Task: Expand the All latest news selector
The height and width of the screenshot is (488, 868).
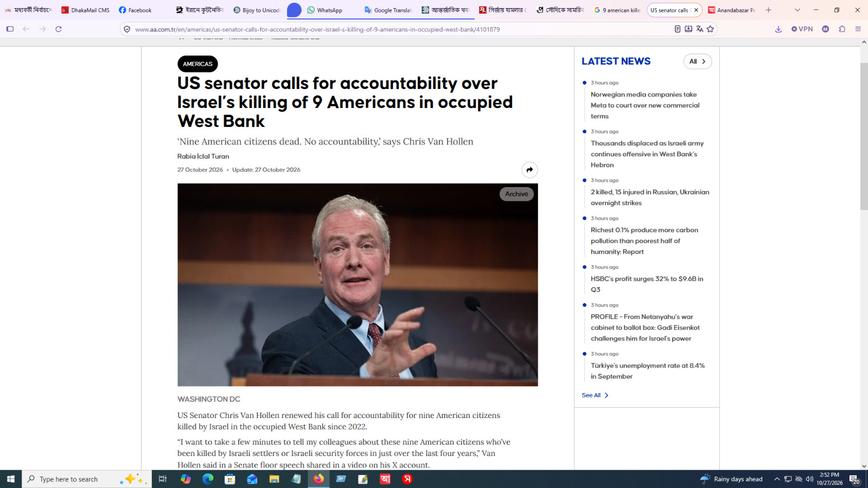Action: coord(698,61)
